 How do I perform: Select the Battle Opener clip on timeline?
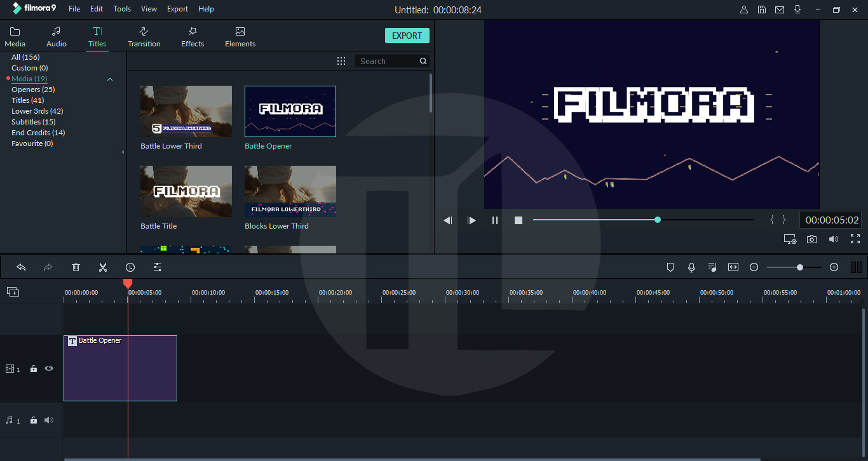(120, 368)
